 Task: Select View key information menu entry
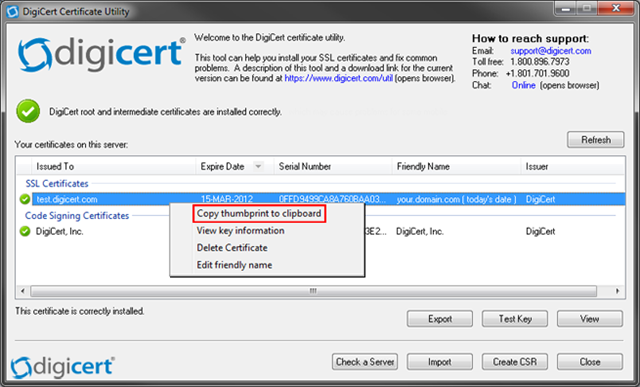240,231
